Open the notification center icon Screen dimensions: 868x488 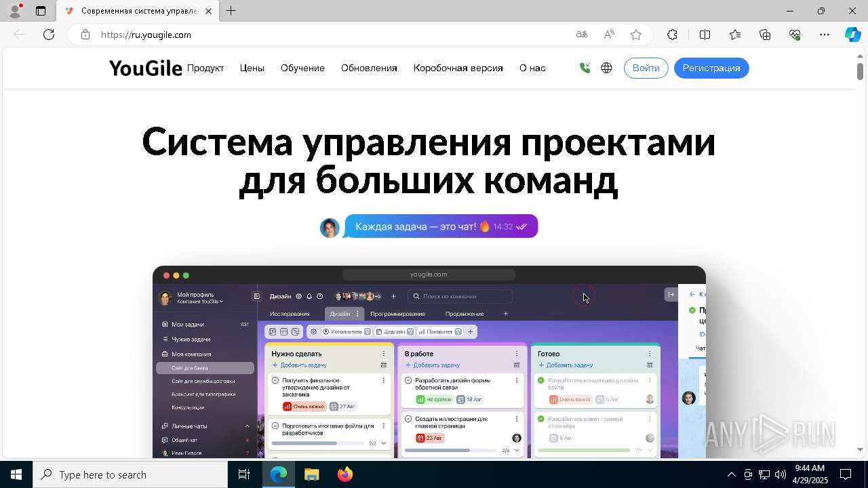[x=846, y=474]
